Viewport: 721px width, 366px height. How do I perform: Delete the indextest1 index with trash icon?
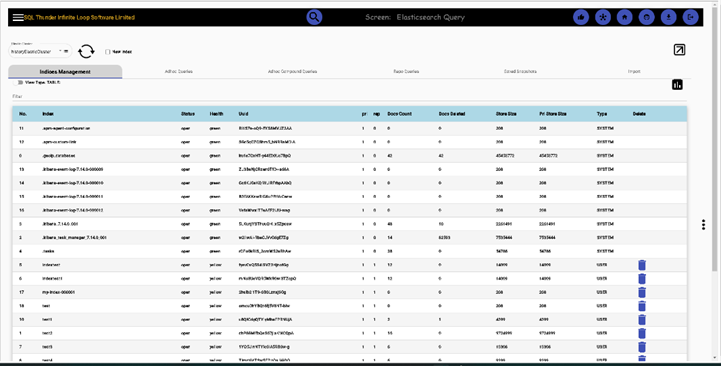642,279
